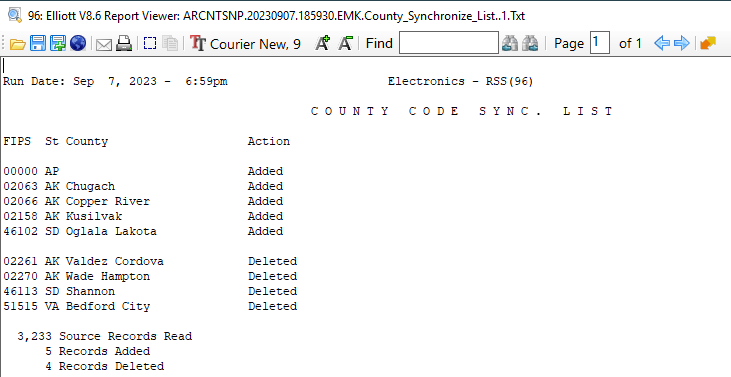Click the save-as icon with green plus
Viewport: 731px width, 377px height.
[58, 43]
